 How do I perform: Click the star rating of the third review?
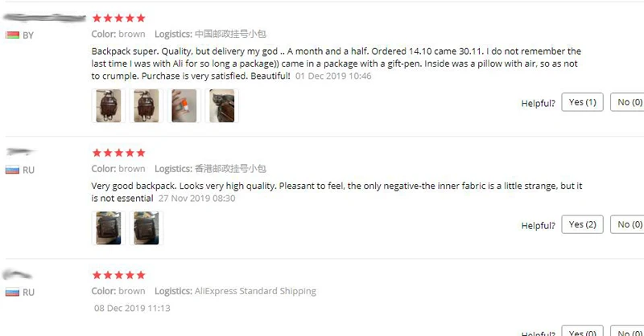point(118,275)
